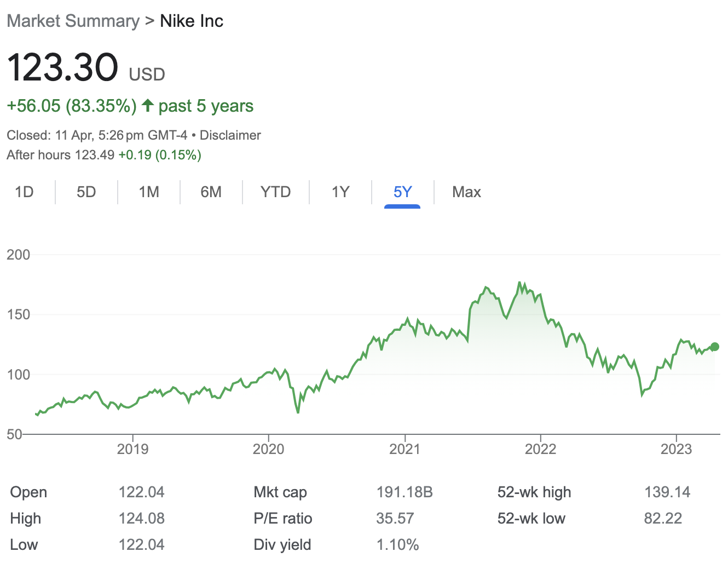728x563 pixels.
Task: Open the Market Summary breadcrumb link
Action: 73,21
